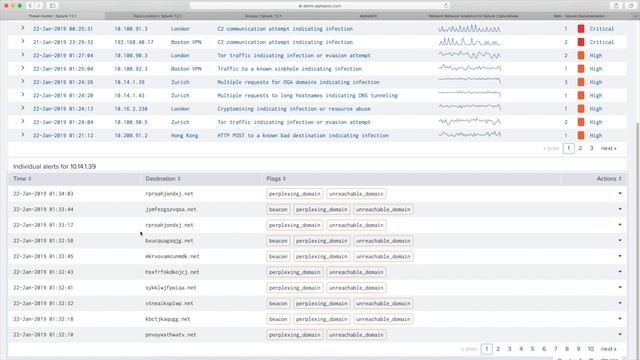Click the red Critical swatch for 192.168.40.17
The height and width of the screenshot is (360, 640).
point(581,42)
